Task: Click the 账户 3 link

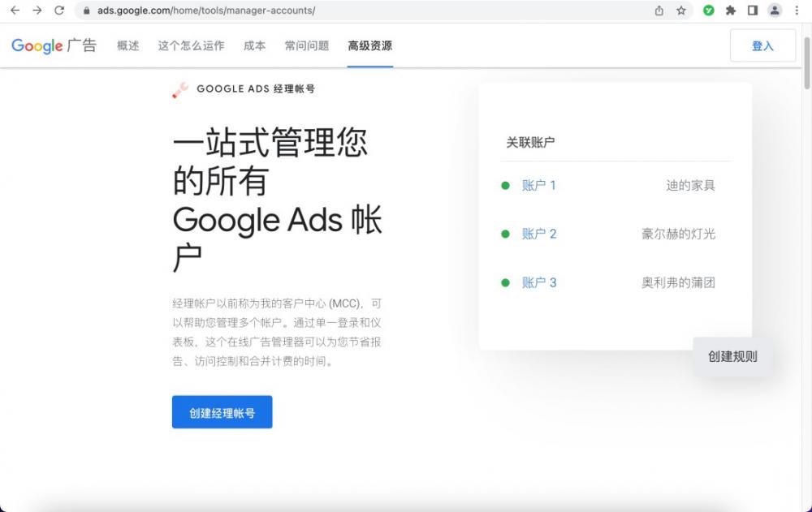Action: (538, 282)
